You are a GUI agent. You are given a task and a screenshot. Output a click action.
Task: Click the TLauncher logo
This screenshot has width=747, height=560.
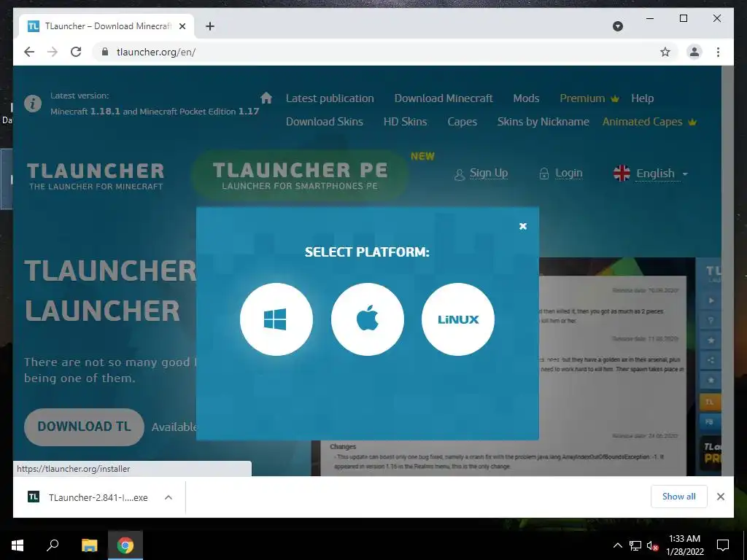96,176
